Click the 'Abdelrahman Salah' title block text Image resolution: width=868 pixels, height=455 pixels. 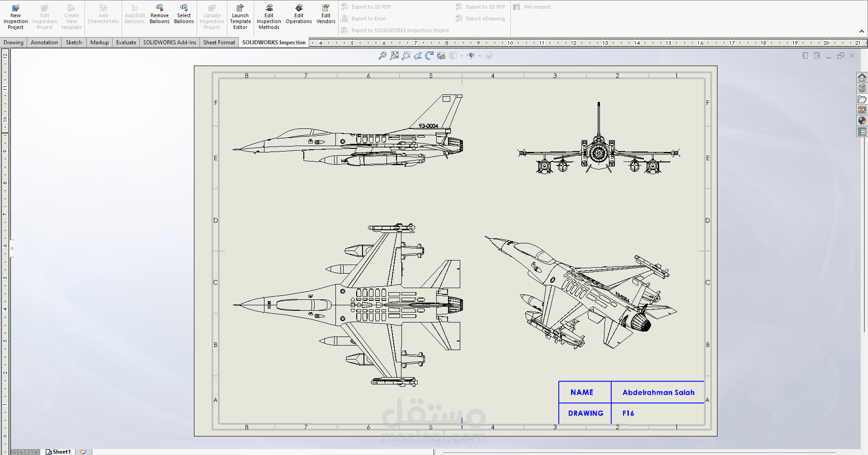coord(658,393)
